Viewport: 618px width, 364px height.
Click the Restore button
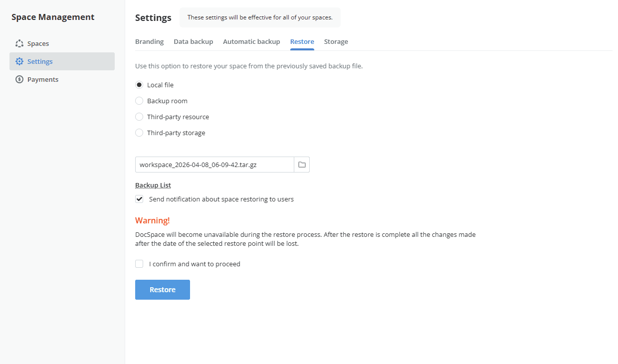[162, 290]
